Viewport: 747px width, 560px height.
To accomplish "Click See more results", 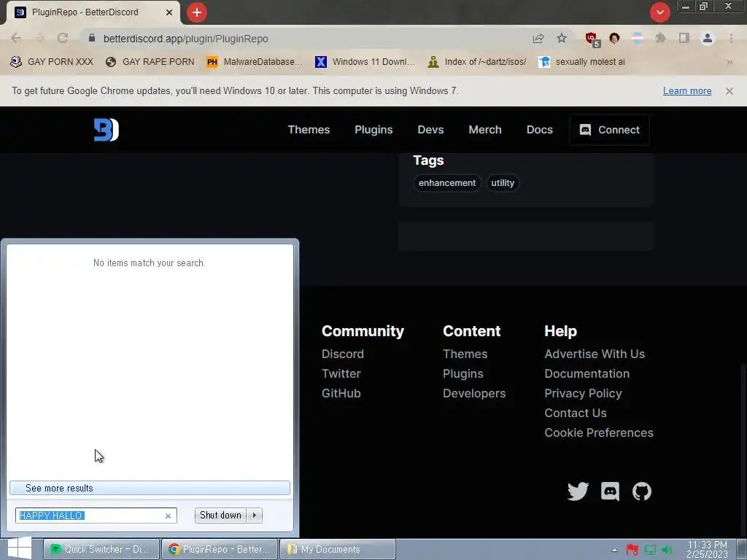I will tap(150, 488).
